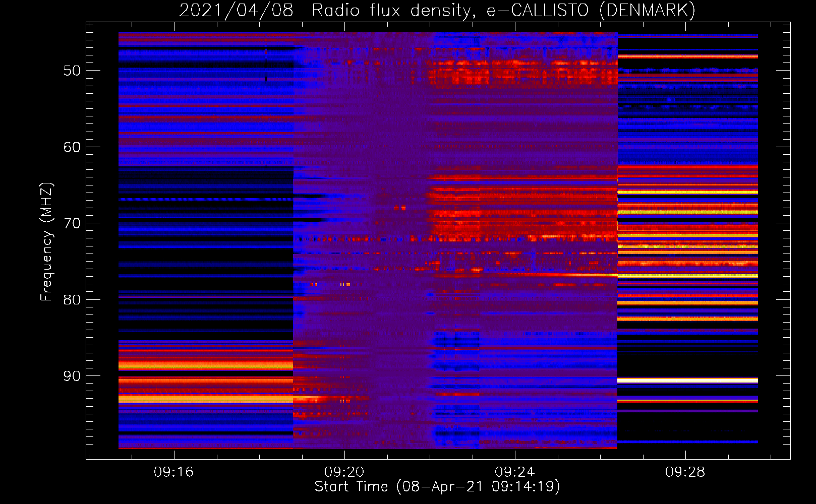Screen dimensions: 816x504
Task: Click the 09:20 time tick label
Action: pos(344,472)
